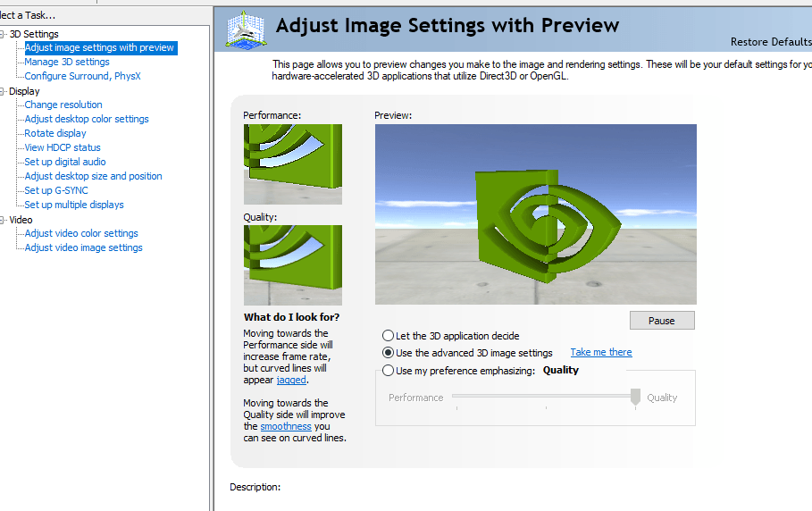Collapse the Display tree node
812x511 pixels.
[3, 91]
